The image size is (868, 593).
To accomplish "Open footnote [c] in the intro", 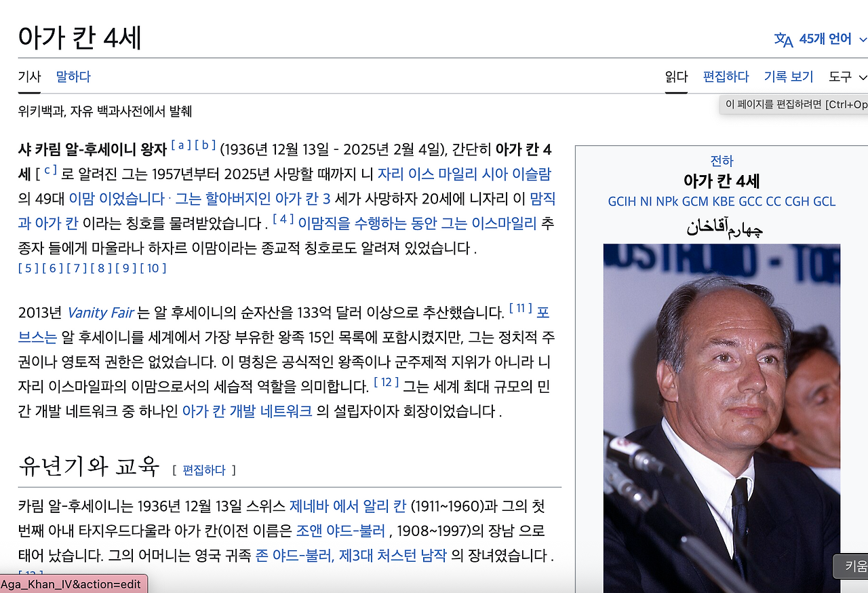I will pos(50,170).
